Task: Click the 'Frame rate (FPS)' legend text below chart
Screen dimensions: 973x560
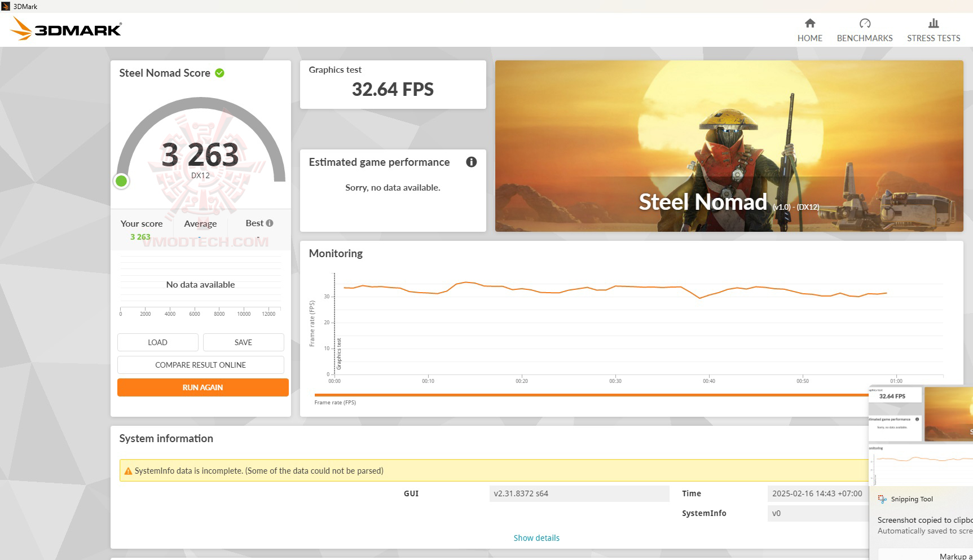Action: click(335, 403)
